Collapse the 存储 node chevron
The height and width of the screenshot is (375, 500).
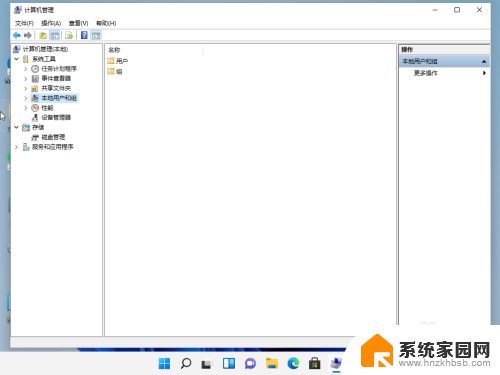[x=16, y=127]
